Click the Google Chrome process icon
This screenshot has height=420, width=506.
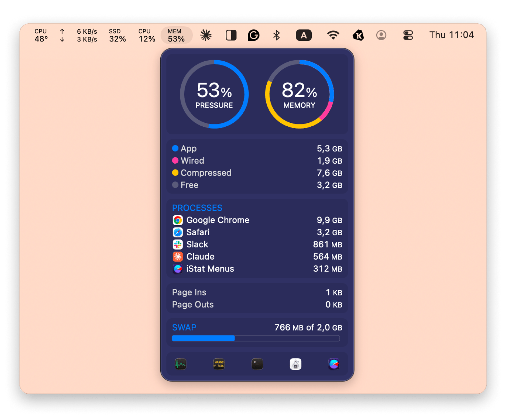[x=178, y=220]
